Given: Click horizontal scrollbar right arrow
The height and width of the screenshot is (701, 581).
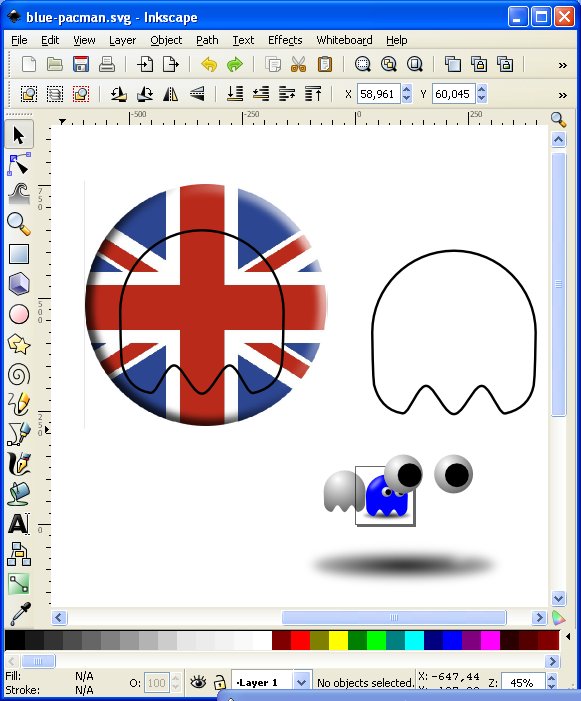Looking at the screenshot, I should click(x=539, y=617).
